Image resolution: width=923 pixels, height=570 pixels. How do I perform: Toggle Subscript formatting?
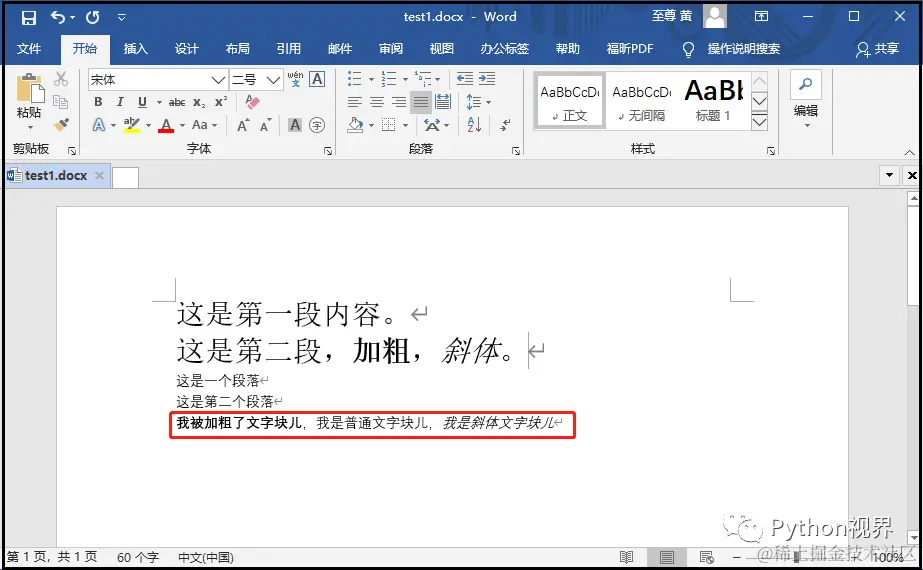pos(200,102)
